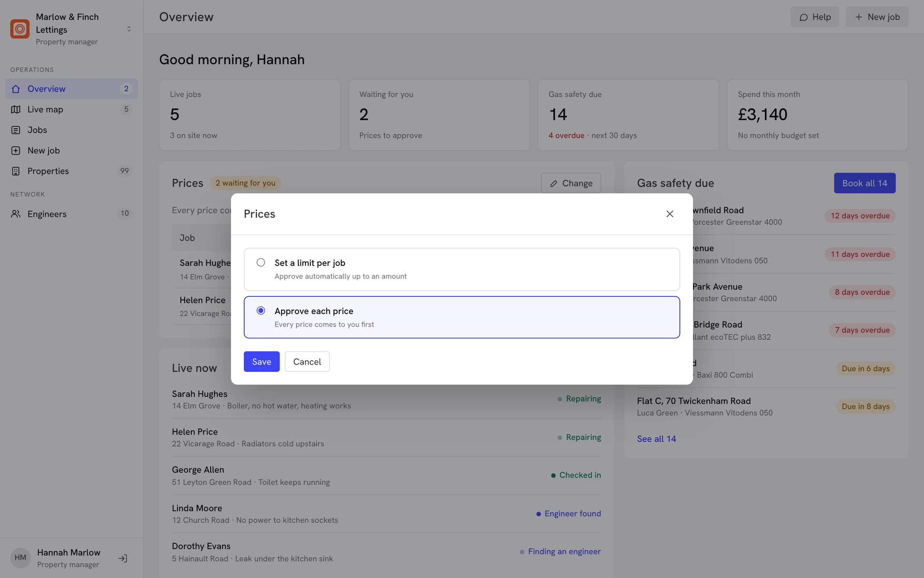
Task: Go to Jobs in sidebar
Action: [71, 130]
